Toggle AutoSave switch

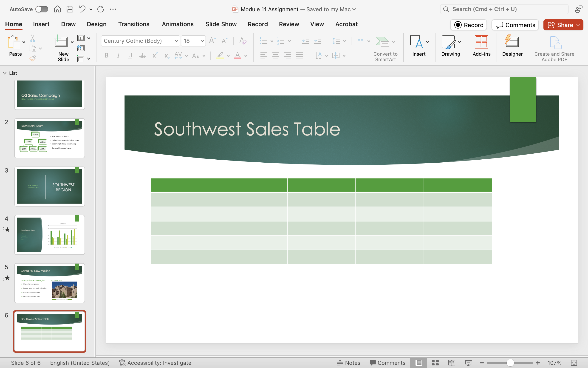pyautogui.click(x=42, y=9)
